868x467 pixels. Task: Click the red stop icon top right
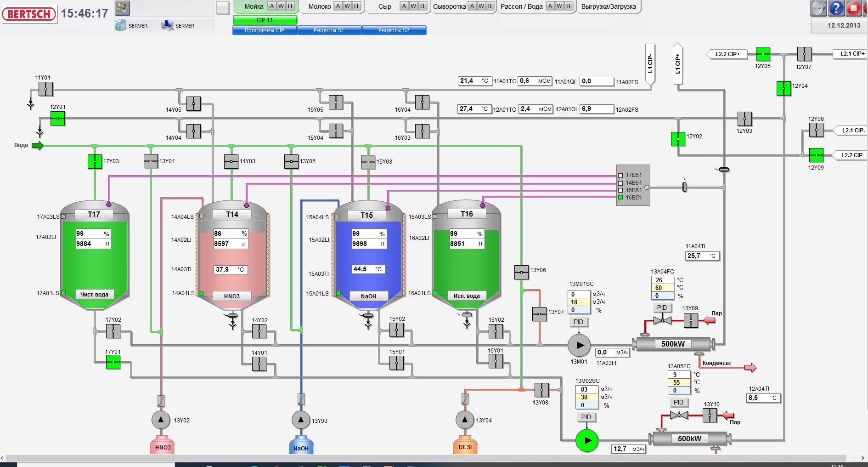point(853,8)
